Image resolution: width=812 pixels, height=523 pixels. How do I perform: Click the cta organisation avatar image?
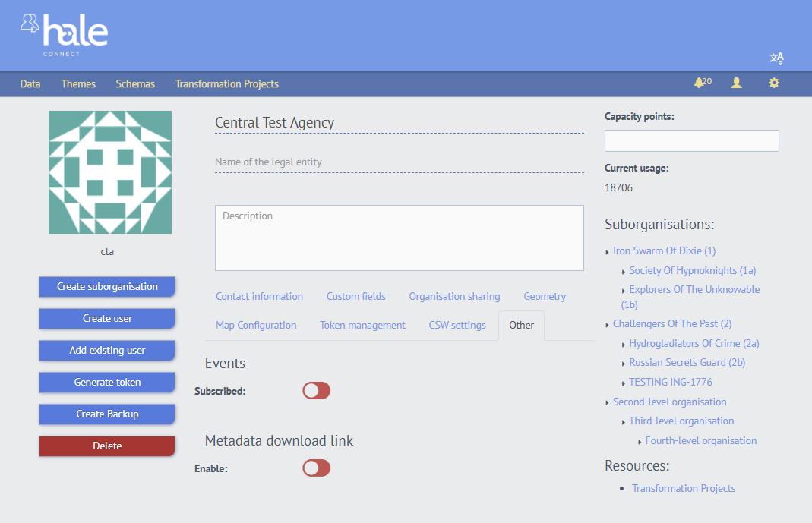[110, 172]
